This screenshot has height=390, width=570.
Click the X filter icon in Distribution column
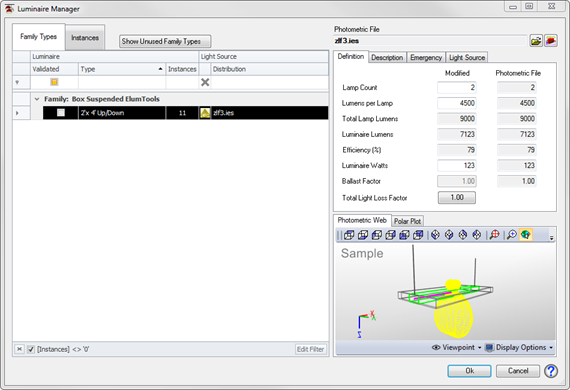[205, 83]
